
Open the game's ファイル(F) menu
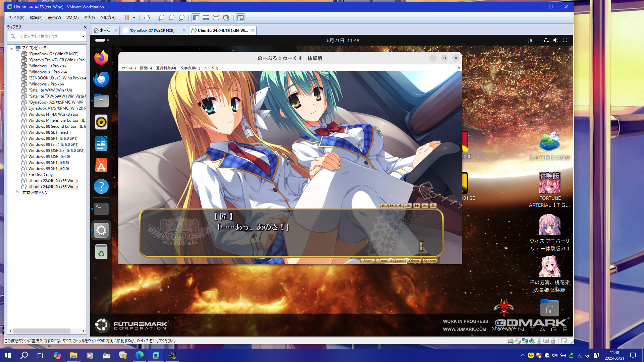click(x=128, y=68)
